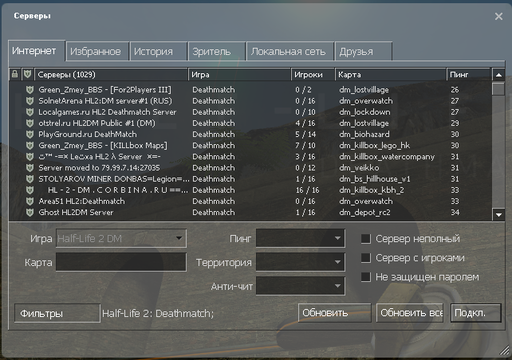Sort by the password lock column icon

pyautogui.click(x=15, y=74)
